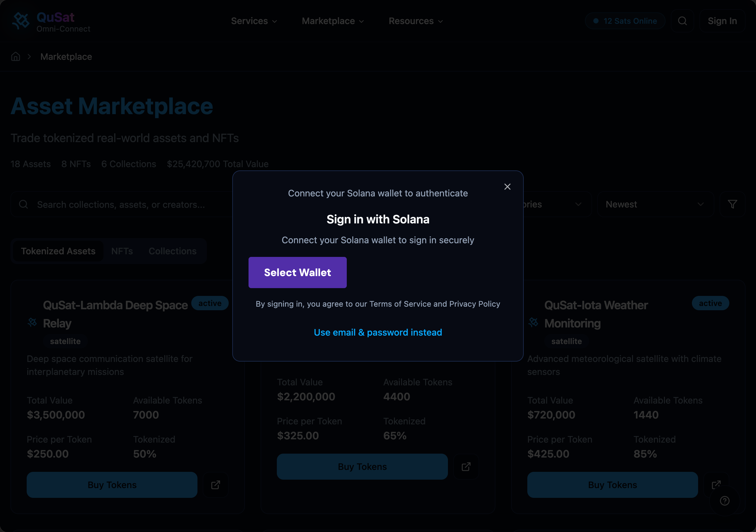Open external link beside $250.00 Buy Tokens
The width and height of the screenshot is (756, 532).
(216, 485)
